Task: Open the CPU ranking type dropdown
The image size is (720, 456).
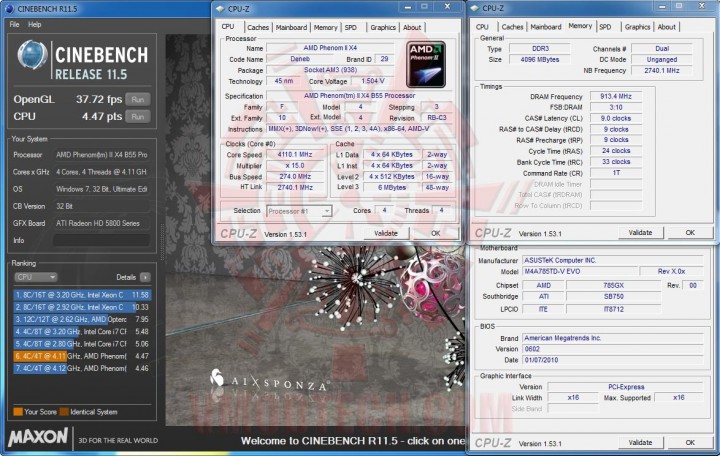Action: pos(35,277)
